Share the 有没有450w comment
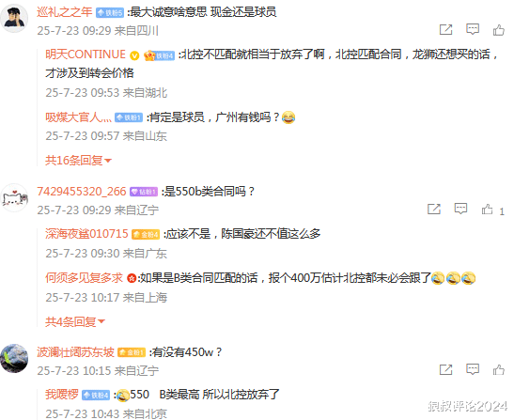The image size is (514, 420). pyautogui.click(x=445, y=370)
